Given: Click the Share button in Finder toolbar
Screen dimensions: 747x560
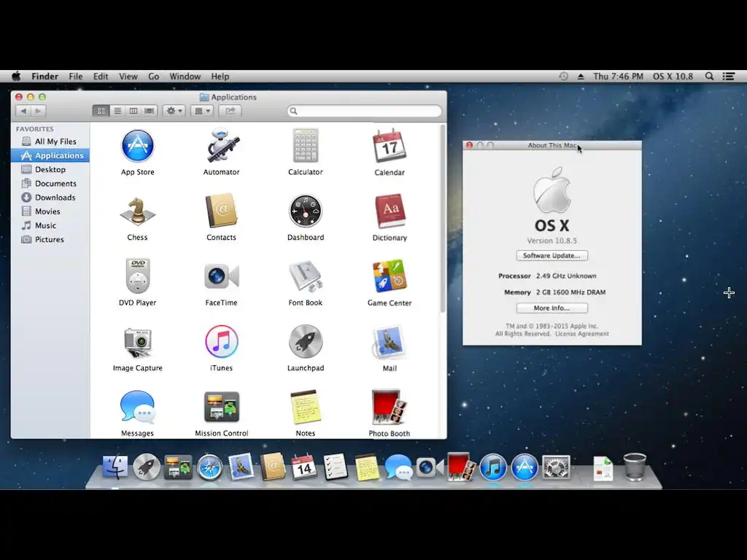Looking at the screenshot, I should (x=230, y=111).
